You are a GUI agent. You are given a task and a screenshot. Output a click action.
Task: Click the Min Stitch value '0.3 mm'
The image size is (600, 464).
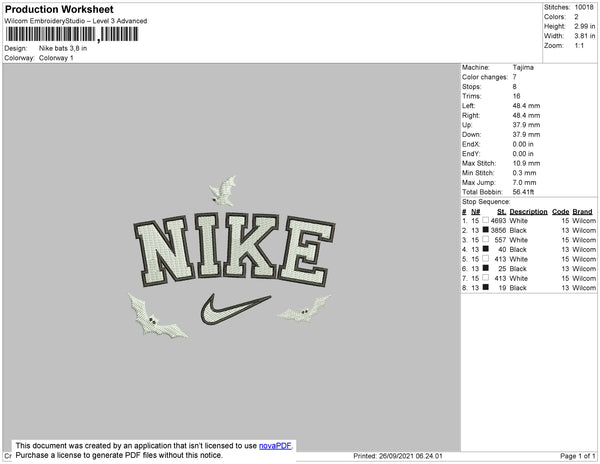coord(524,173)
